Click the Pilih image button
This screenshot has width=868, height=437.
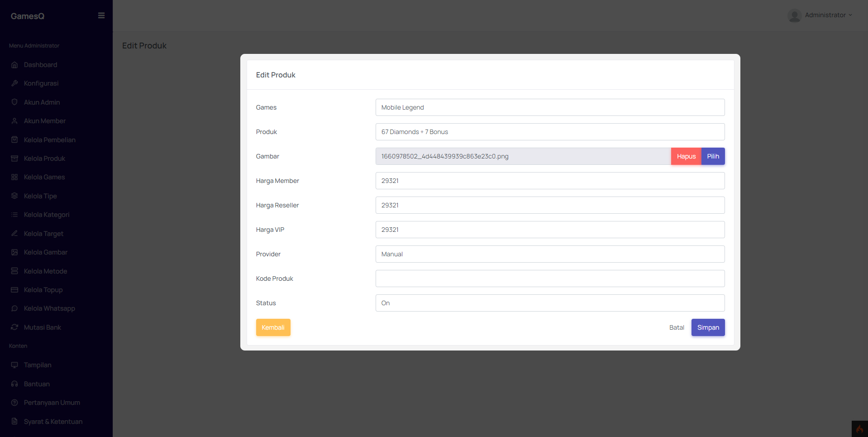(x=713, y=156)
